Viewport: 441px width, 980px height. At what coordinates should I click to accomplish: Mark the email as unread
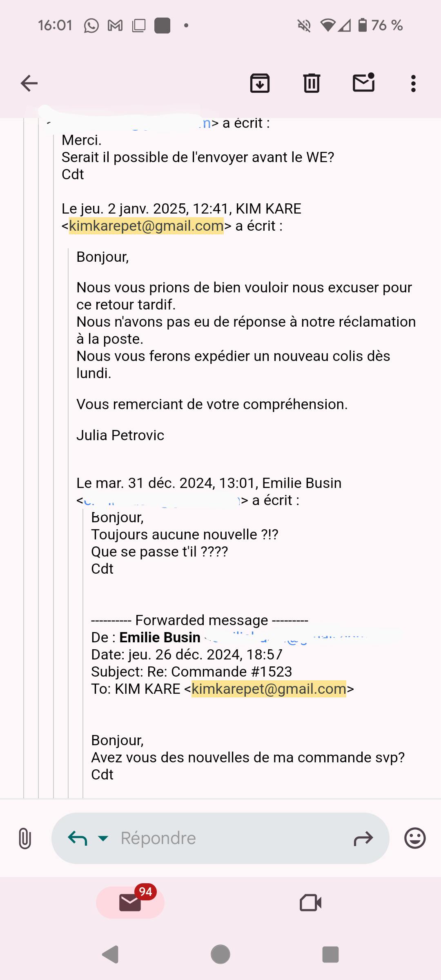[x=363, y=83]
